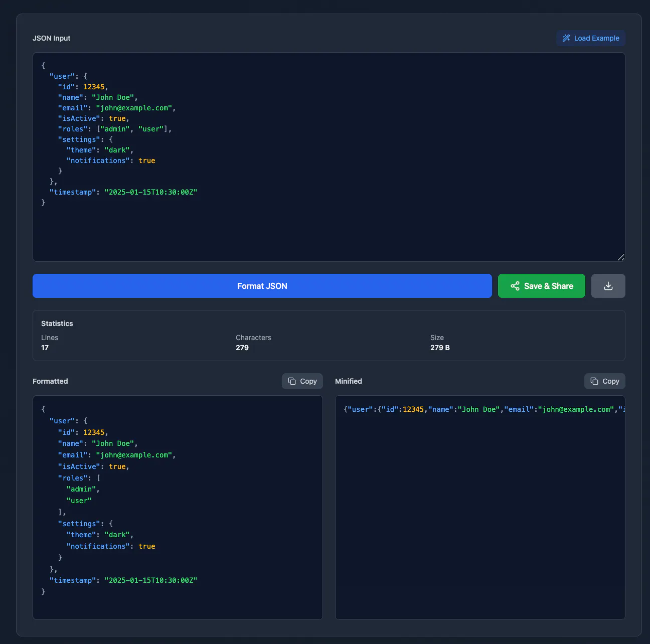Copy the Minified output
The image size is (650, 644).
(x=604, y=381)
